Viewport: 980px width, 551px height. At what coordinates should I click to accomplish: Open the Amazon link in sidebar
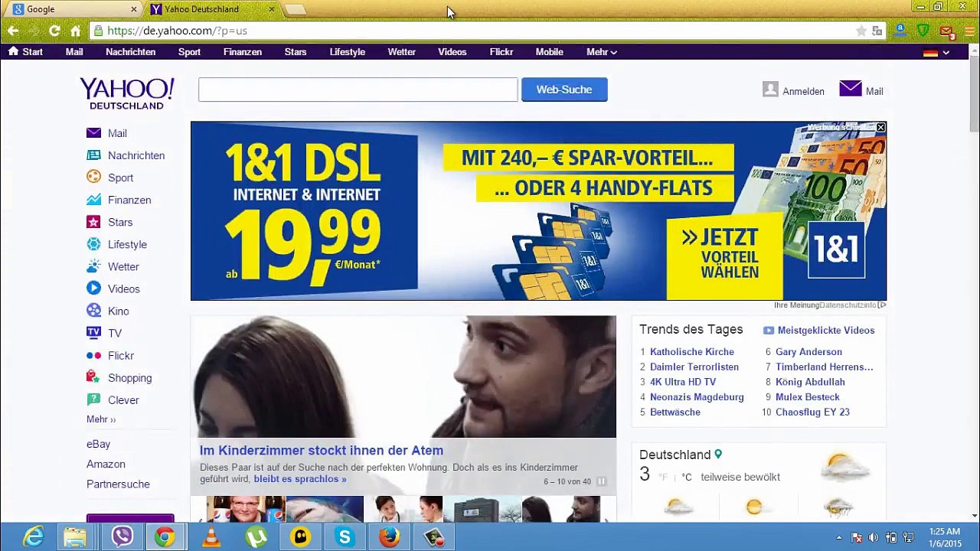106,464
